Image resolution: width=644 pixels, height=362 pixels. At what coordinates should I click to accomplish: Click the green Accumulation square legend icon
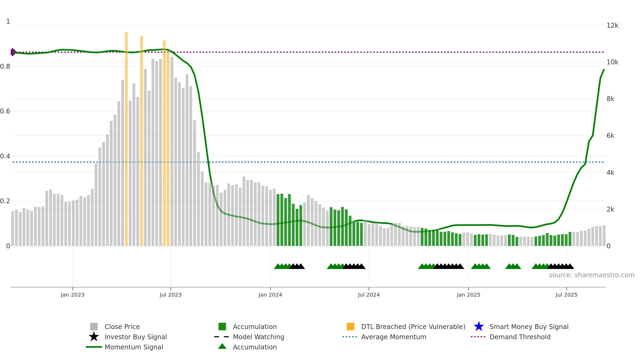point(222,326)
